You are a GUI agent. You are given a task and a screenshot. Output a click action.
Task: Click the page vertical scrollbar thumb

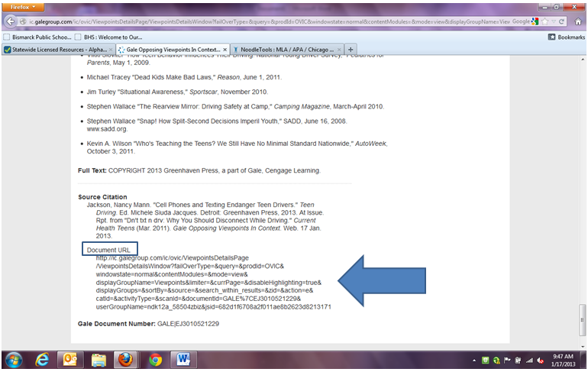[582, 319]
